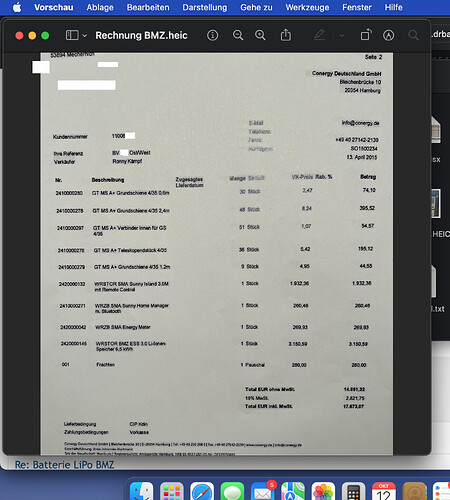
Task: Select the highlight pen tool
Action: pyautogui.click(x=319, y=35)
